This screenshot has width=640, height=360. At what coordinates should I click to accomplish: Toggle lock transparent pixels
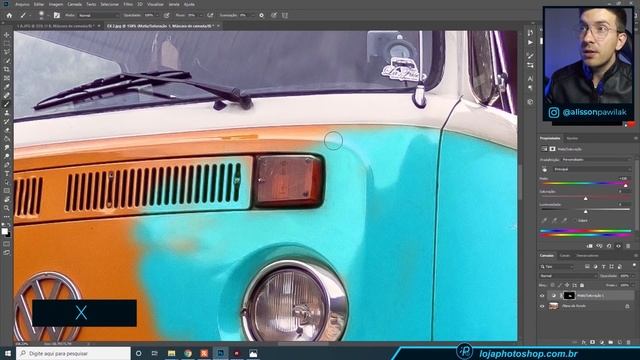point(553,285)
